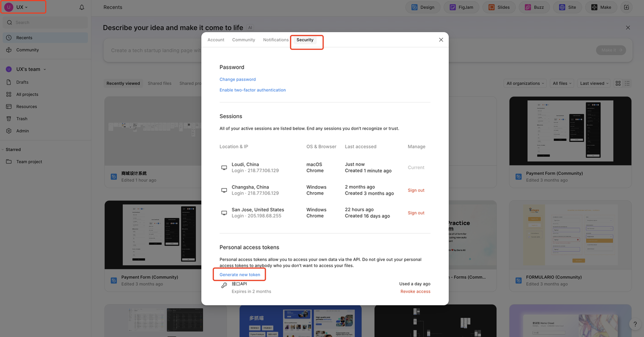Image resolution: width=644 pixels, height=337 pixels.
Task: Click the Generate new token link
Action: [240, 275]
